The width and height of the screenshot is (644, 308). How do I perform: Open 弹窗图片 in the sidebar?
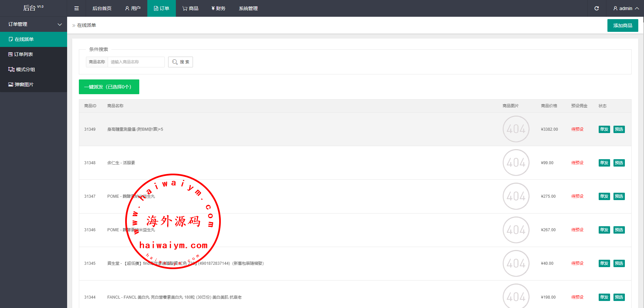pos(34,84)
